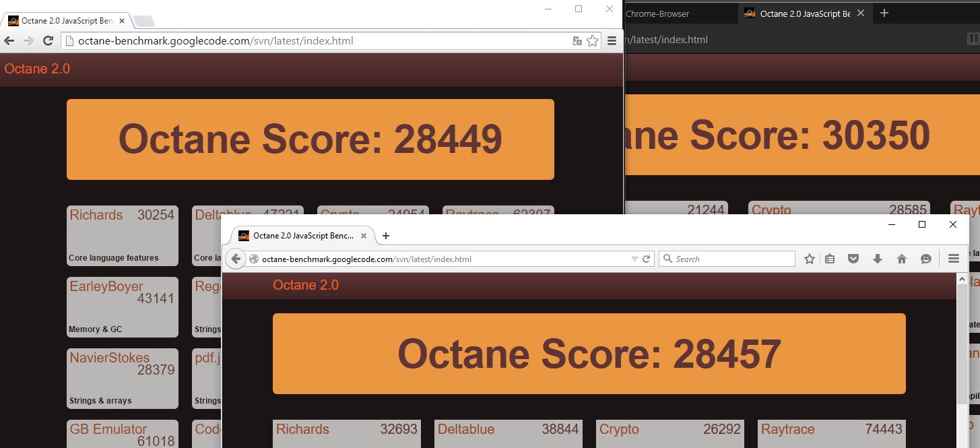Click the Chrome back arrow
The height and width of the screenshot is (448, 980).
coord(9,40)
